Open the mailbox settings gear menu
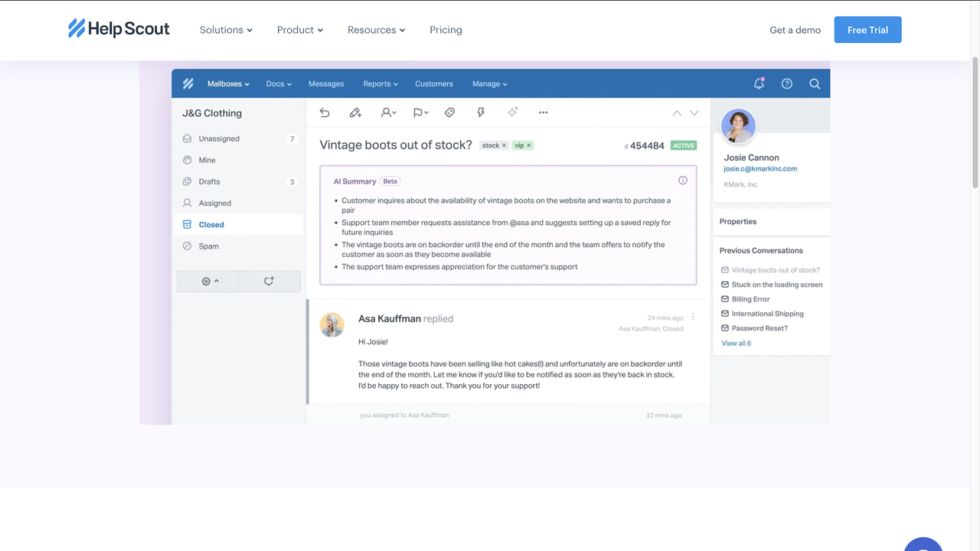 (x=208, y=281)
